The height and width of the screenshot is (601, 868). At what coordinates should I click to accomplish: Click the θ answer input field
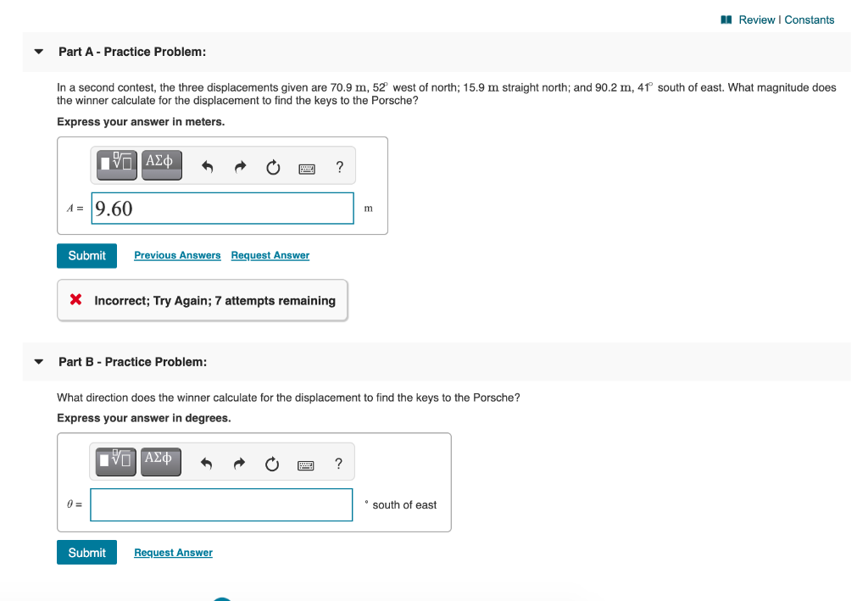click(221, 504)
